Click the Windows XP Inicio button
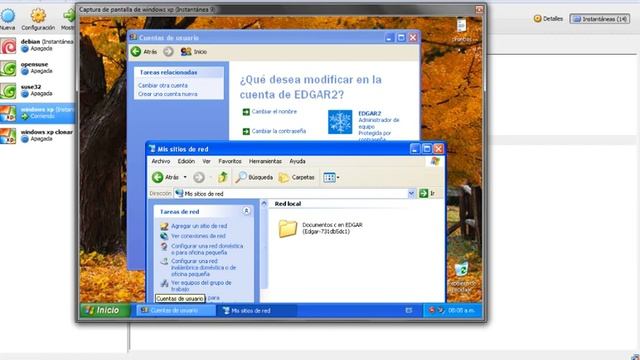Screen dimensions: 640x360 pos(105,310)
